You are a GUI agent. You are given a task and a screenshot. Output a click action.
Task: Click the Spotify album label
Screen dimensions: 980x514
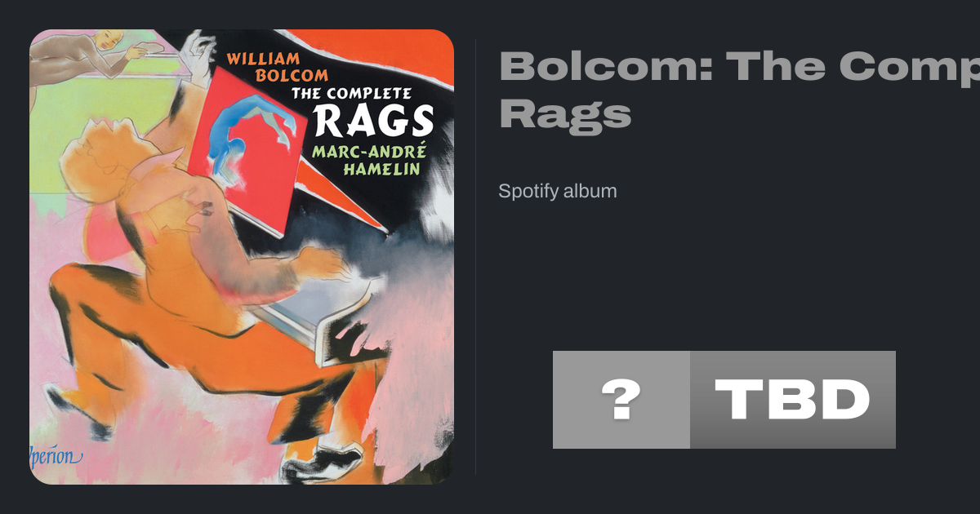[x=558, y=192]
